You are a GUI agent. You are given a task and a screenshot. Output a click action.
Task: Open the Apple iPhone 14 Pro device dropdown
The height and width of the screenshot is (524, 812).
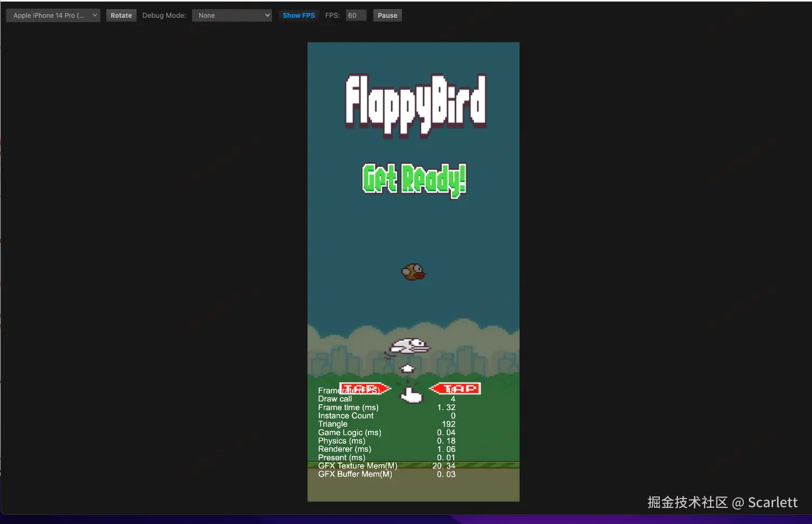53,16
